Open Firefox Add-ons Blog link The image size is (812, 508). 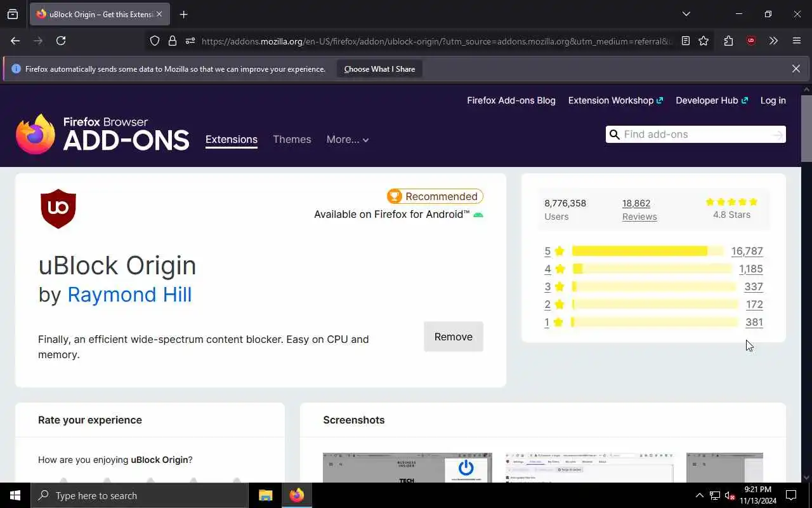coord(511,100)
